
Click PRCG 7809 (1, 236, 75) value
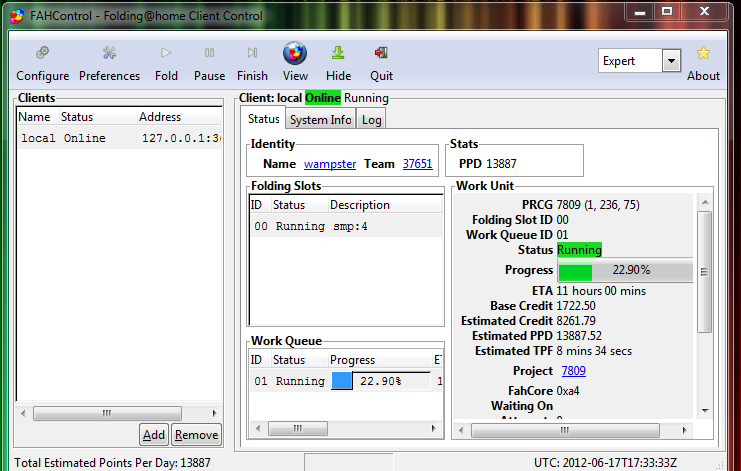(598, 205)
